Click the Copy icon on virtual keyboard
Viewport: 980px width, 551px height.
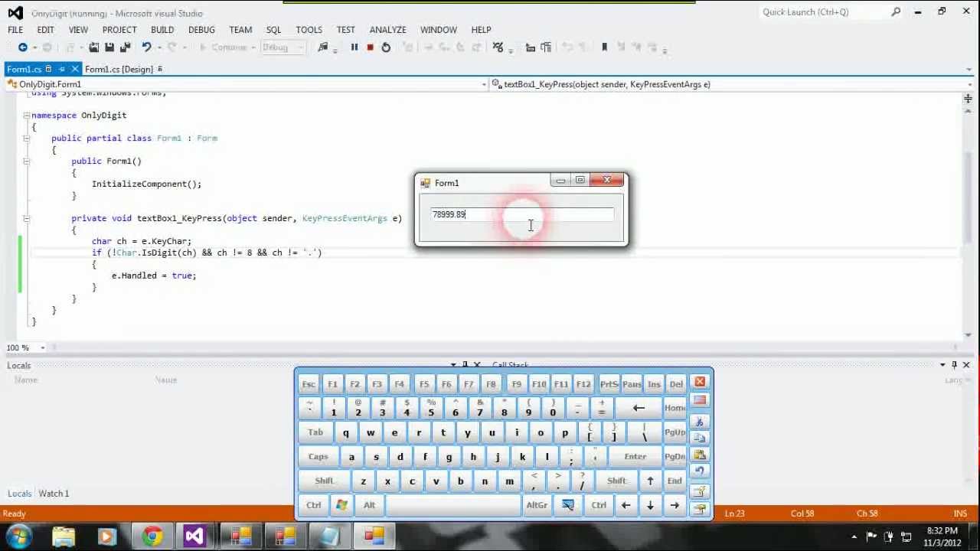point(699,439)
